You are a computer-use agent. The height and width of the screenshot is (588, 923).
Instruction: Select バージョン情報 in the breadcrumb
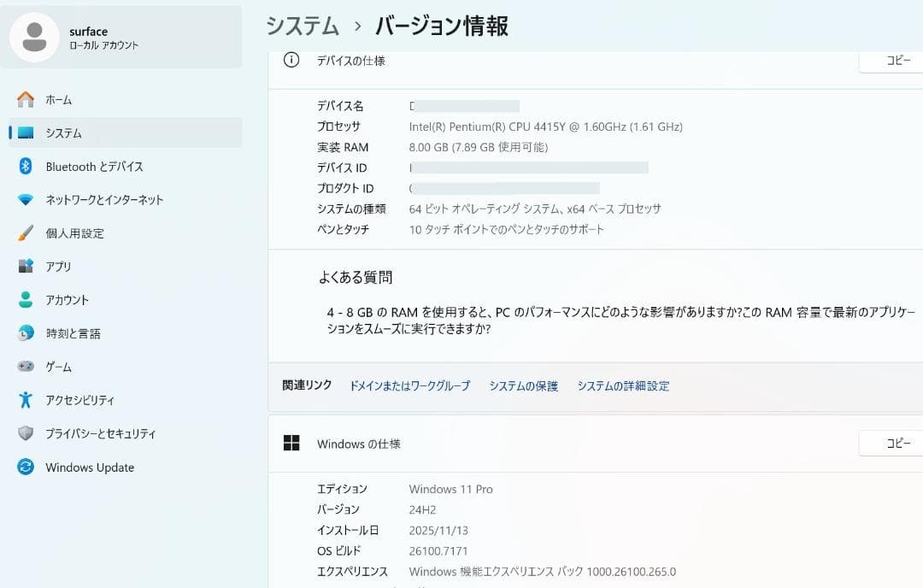(441, 26)
